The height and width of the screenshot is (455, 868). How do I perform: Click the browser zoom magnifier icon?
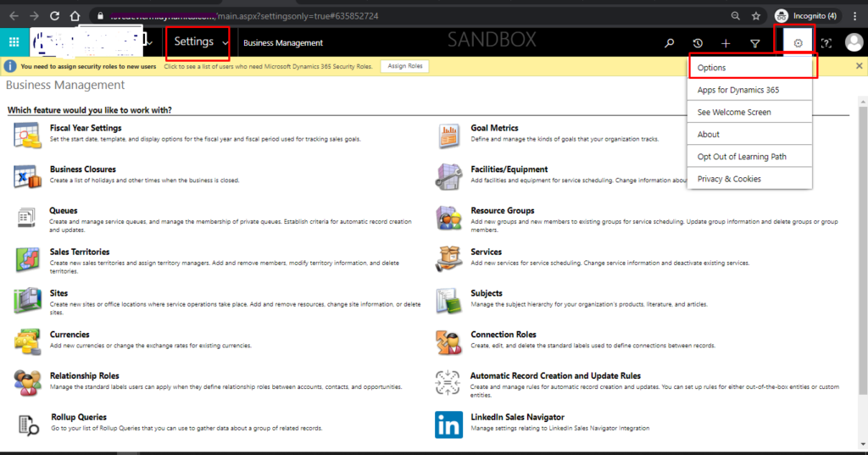tap(735, 16)
